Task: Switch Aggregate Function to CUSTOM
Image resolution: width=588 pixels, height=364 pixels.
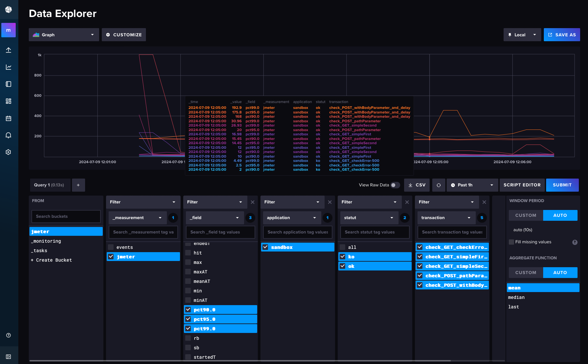Action: point(526,273)
